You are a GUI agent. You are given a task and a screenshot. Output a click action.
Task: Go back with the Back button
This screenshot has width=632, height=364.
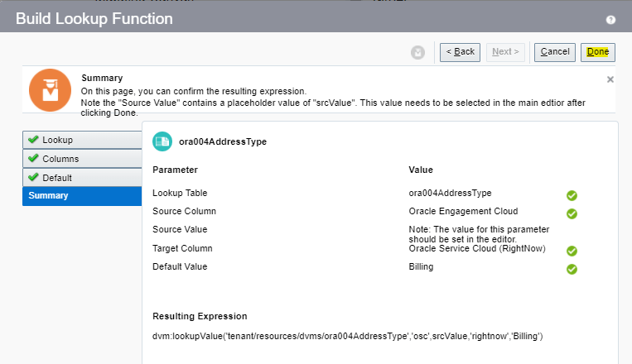point(460,52)
